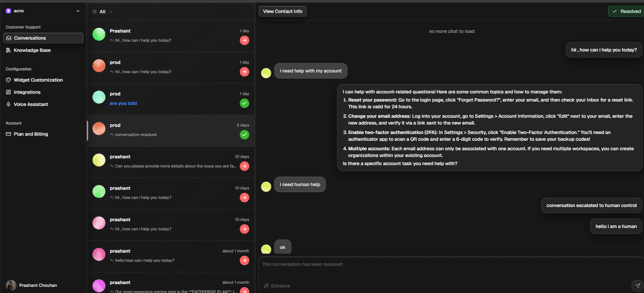Toggle red arrow status on Prashant's 1 day conversation

244,40
